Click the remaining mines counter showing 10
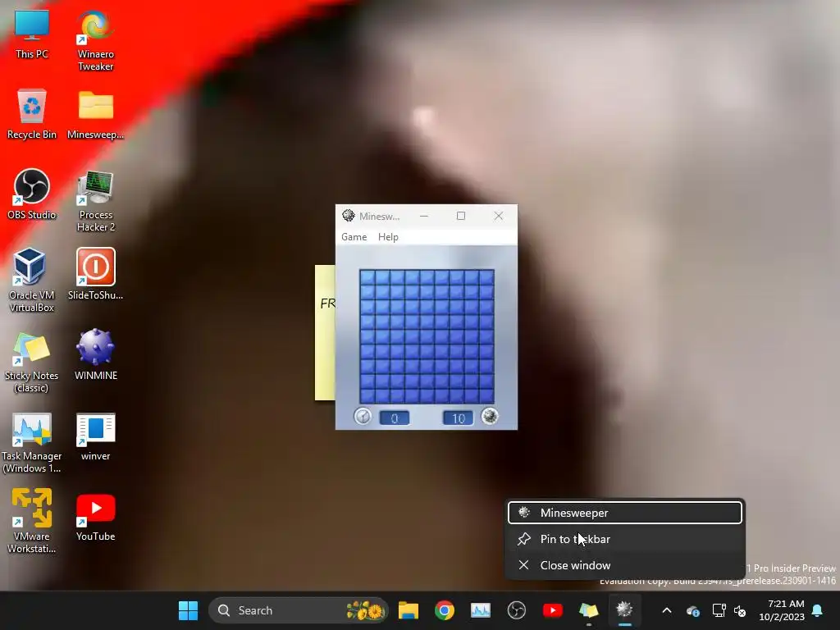Image resolution: width=840 pixels, height=630 pixels. tap(458, 418)
